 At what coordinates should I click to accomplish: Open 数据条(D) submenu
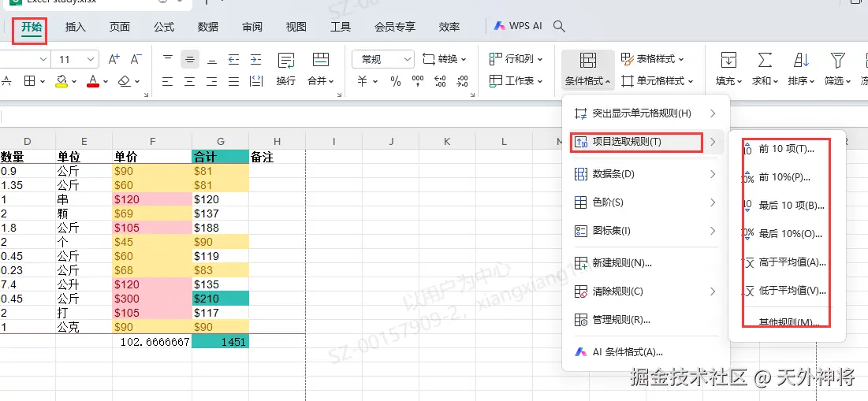(646, 174)
